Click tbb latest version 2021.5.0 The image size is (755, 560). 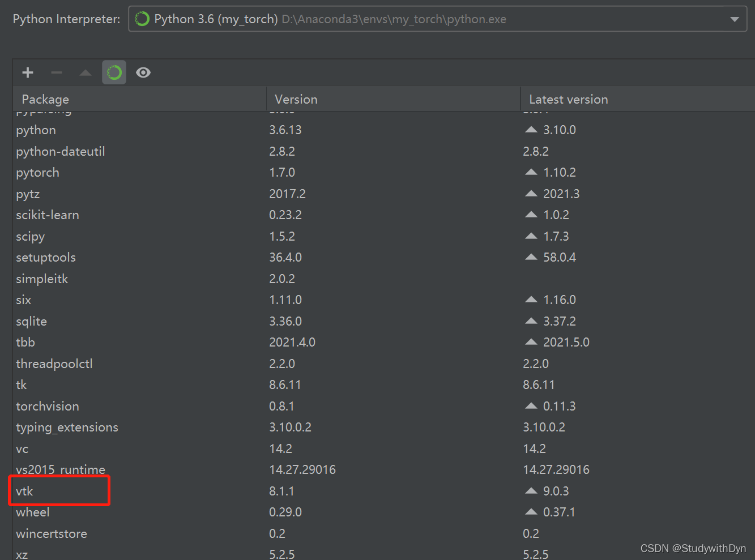(566, 343)
